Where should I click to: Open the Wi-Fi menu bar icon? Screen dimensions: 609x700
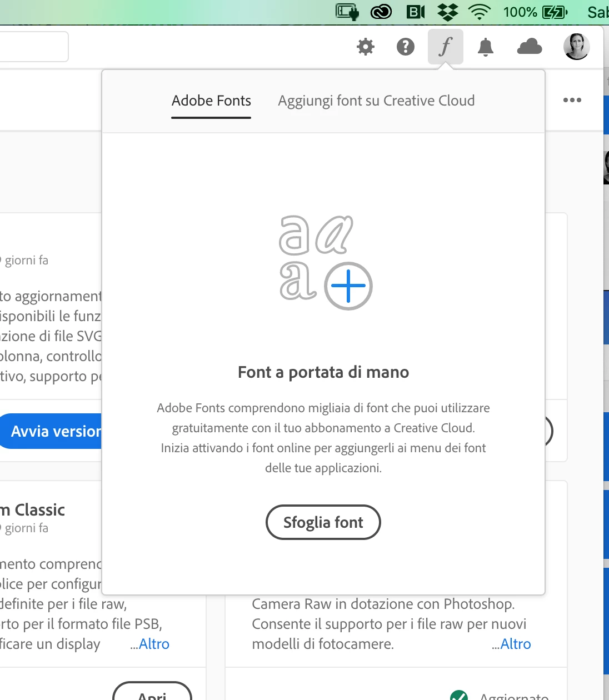point(479,12)
